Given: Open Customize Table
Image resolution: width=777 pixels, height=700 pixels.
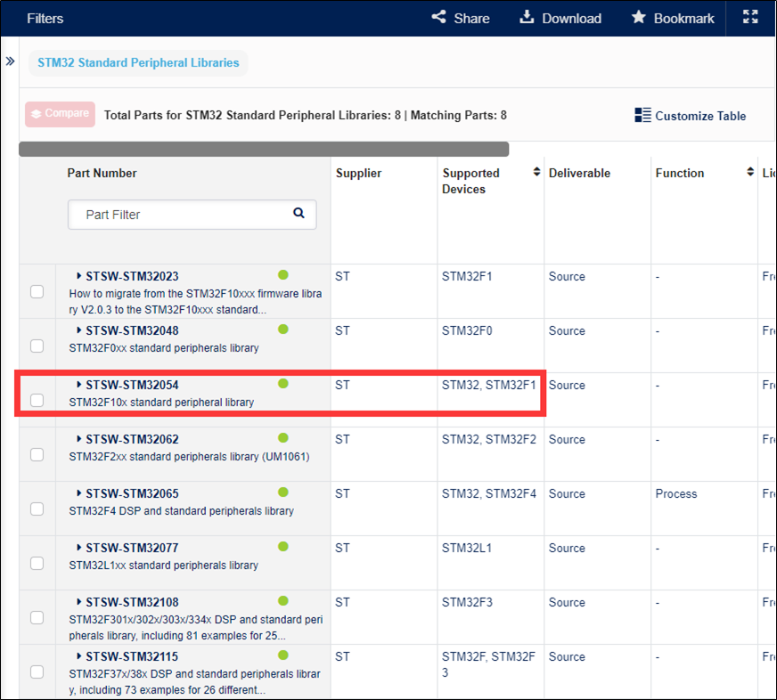Looking at the screenshot, I should tap(691, 114).
